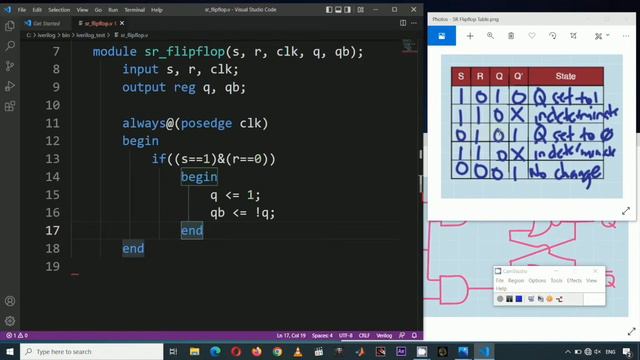Open Effects menu in CamStudio
The height and width of the screenshot is (360, 640).
(574, 281)
